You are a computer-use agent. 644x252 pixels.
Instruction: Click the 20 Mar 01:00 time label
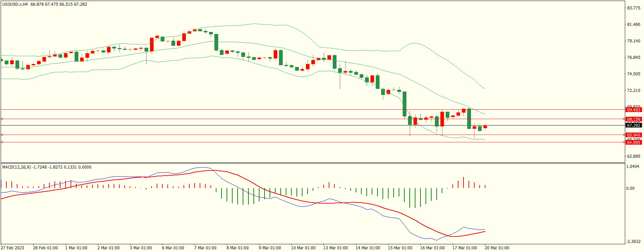click(497, 248)
